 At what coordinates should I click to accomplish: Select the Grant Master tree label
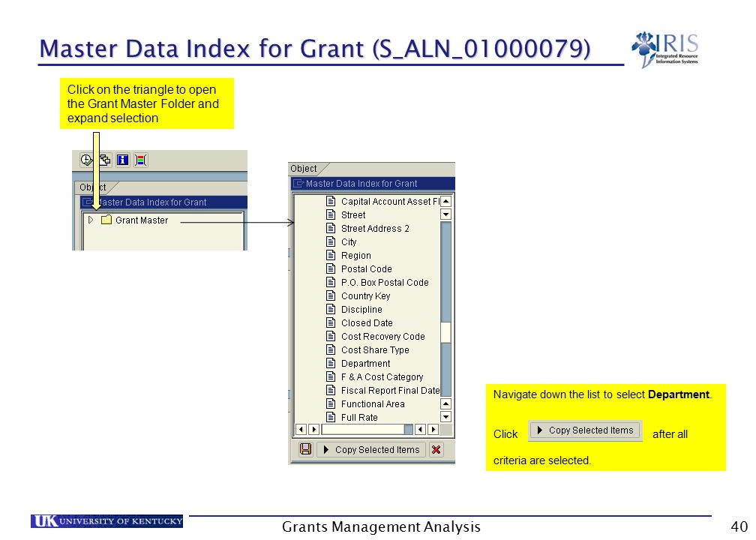[142, 220]
